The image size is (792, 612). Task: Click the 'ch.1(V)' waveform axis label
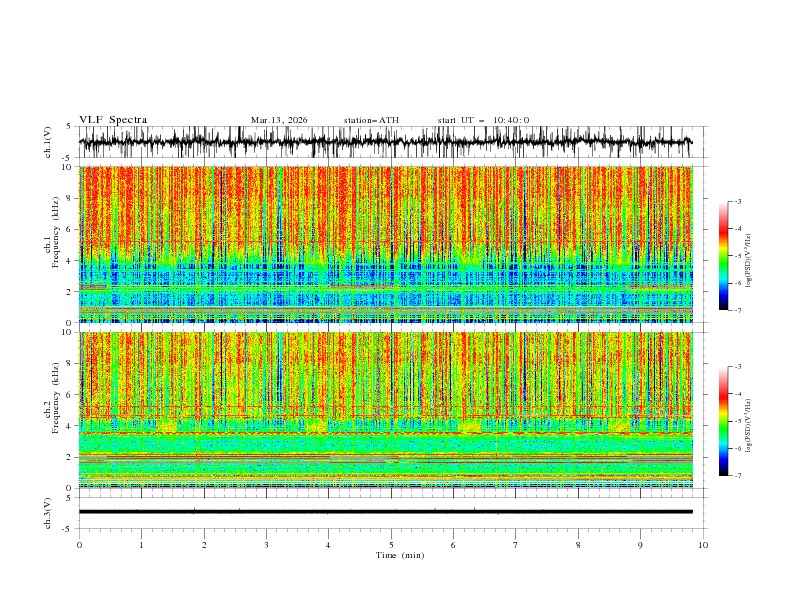48,142
